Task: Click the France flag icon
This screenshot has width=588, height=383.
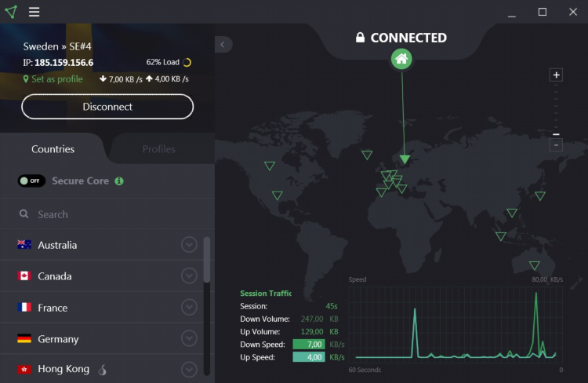Action: point(24,308)
